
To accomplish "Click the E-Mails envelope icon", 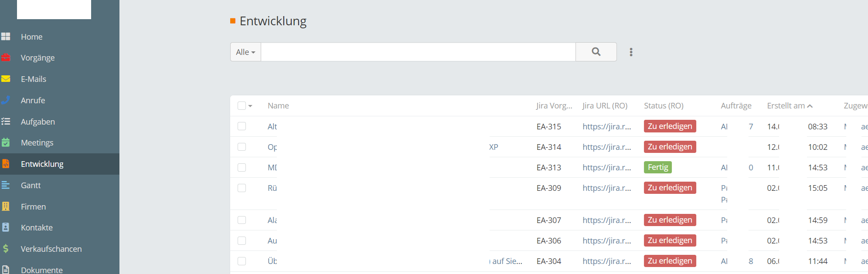I will coord(6,79).
